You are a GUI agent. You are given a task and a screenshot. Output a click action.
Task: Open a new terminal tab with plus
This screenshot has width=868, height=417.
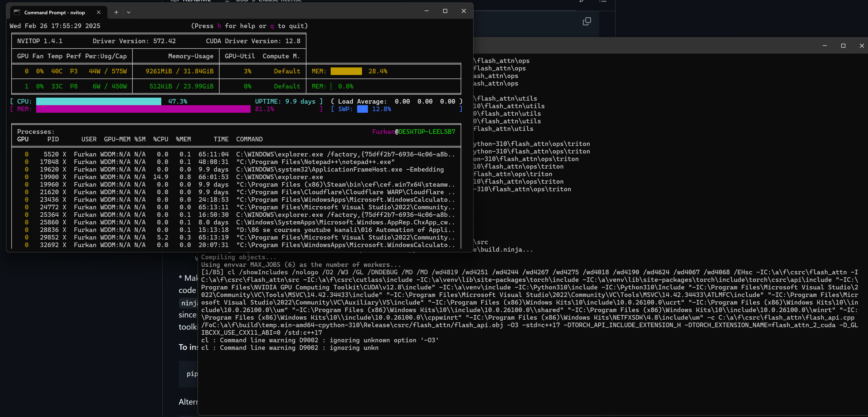point(116,12)
